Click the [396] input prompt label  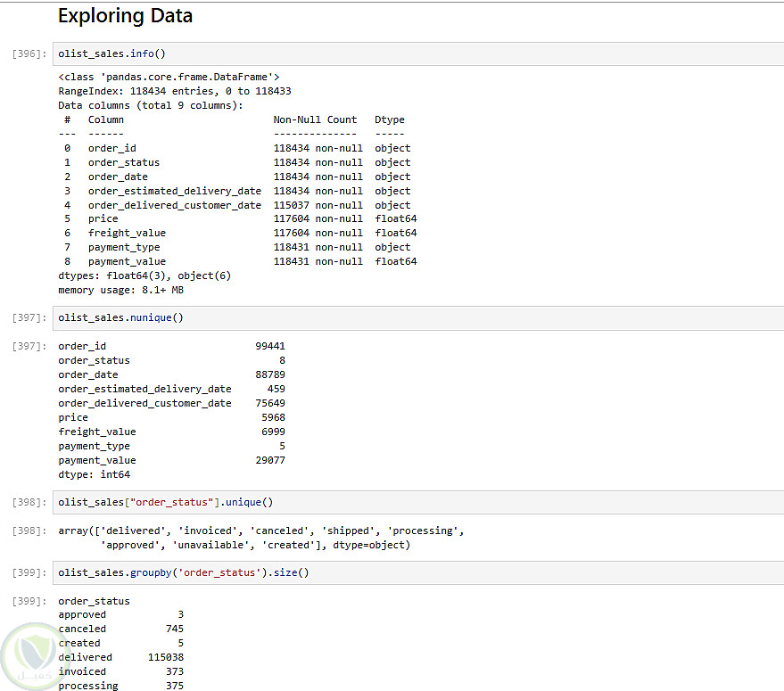29,54
